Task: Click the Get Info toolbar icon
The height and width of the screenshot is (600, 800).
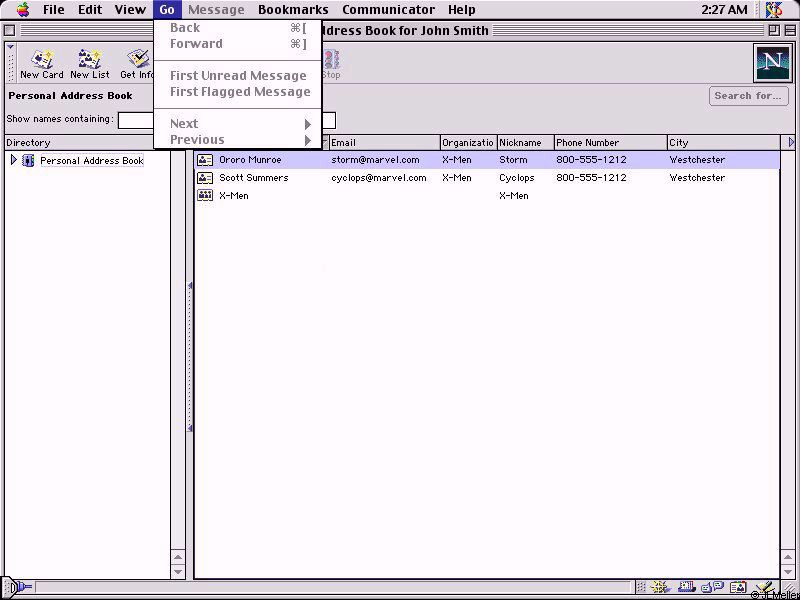Action: coord(137,63)
